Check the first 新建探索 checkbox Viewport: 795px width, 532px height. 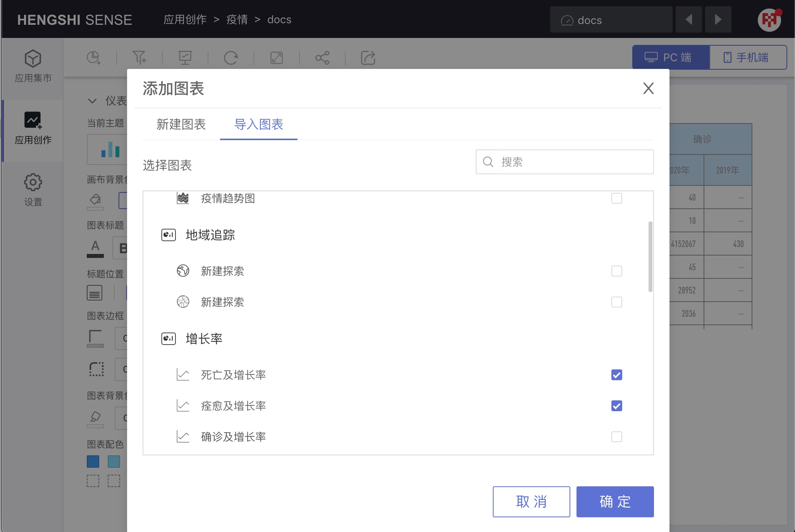(x=617, y=271)
